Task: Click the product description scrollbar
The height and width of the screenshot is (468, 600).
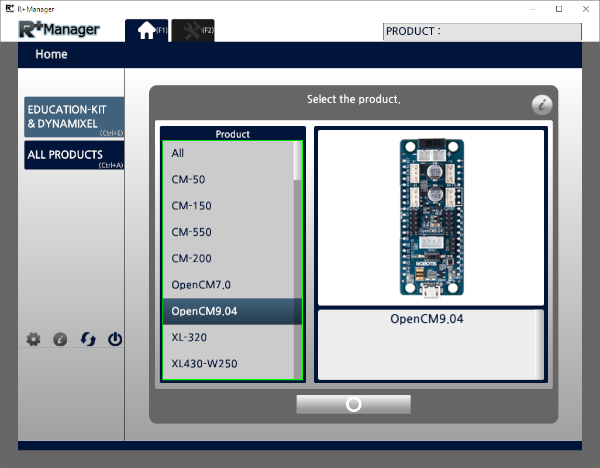Action: [x=539, y=345]
